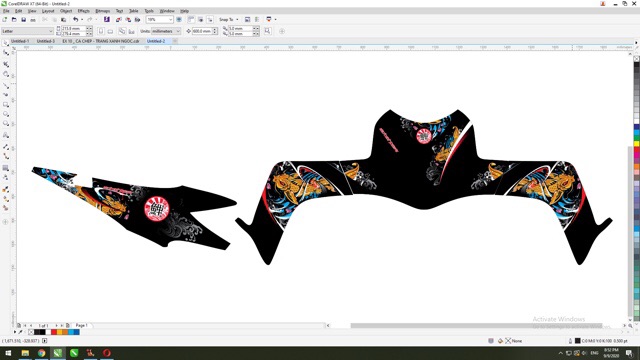The image size is (640, 360).
Task: Select the Artistic Media tool
Action: coord(6,95)
